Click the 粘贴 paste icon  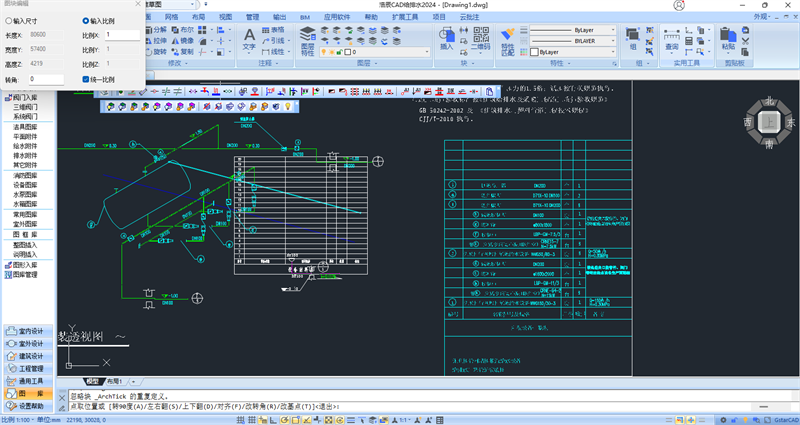tap(728, 36)
